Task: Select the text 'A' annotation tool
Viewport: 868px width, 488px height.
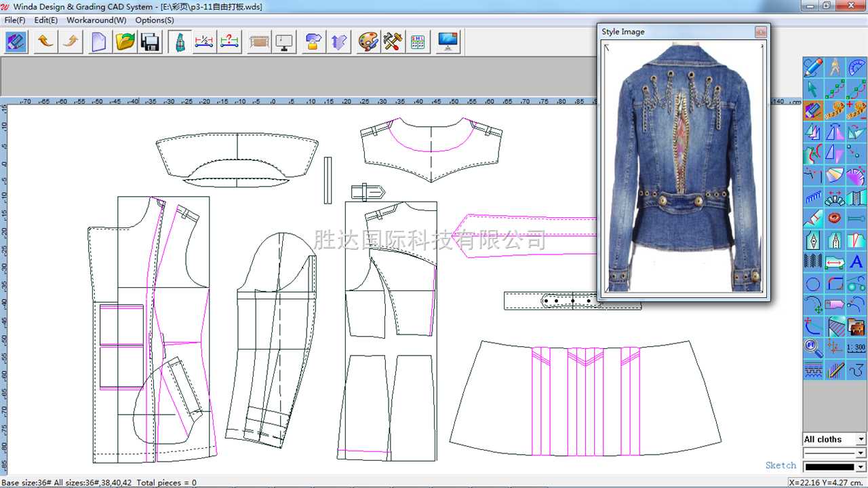Action: pos(856,261)
